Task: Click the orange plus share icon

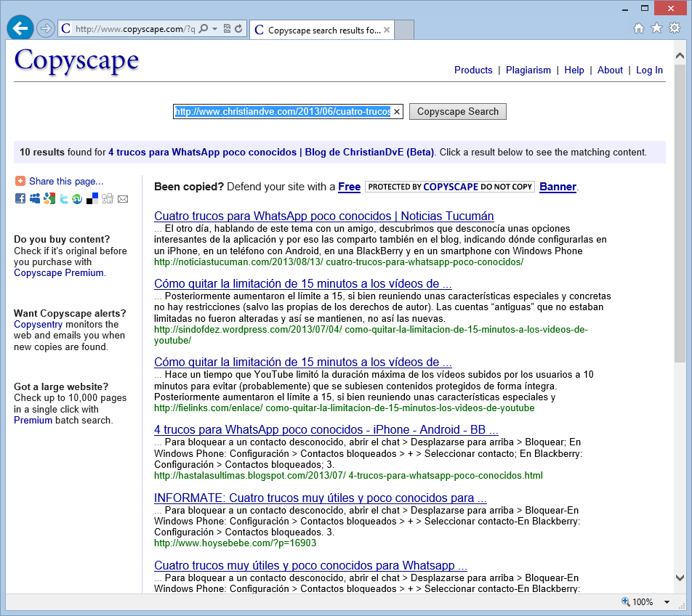Action: [20, 181]
